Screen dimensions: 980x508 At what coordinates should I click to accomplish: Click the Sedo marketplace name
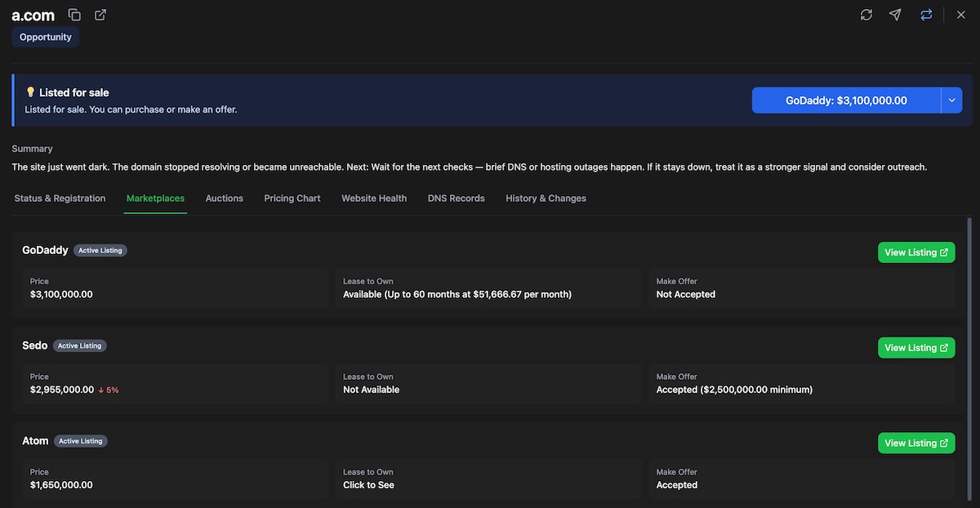pyautogui.click(x=35, y=345)
